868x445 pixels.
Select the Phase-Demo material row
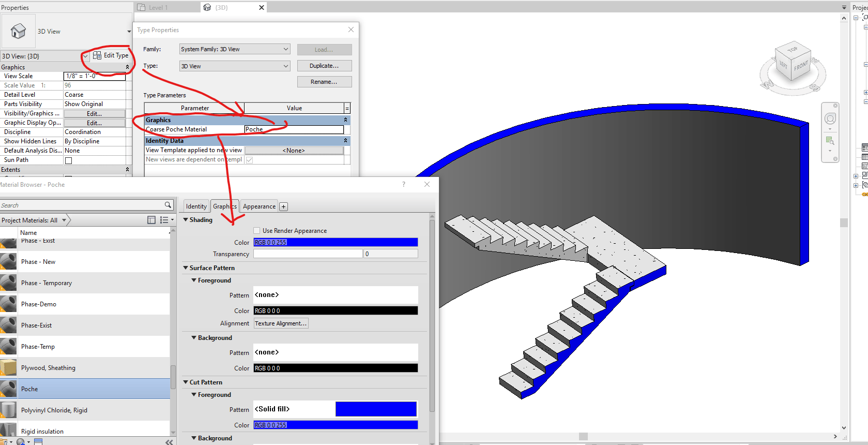[x=85, y=304]
